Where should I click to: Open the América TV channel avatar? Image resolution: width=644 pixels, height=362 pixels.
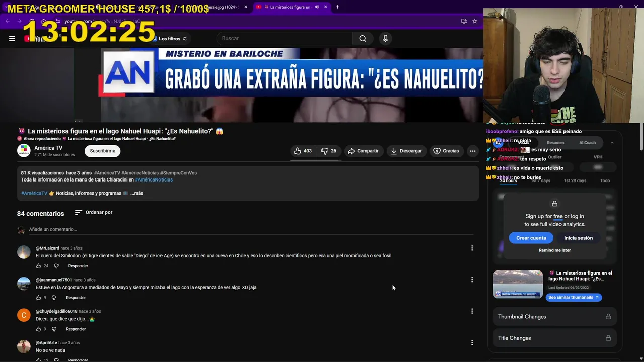[24, 151]
